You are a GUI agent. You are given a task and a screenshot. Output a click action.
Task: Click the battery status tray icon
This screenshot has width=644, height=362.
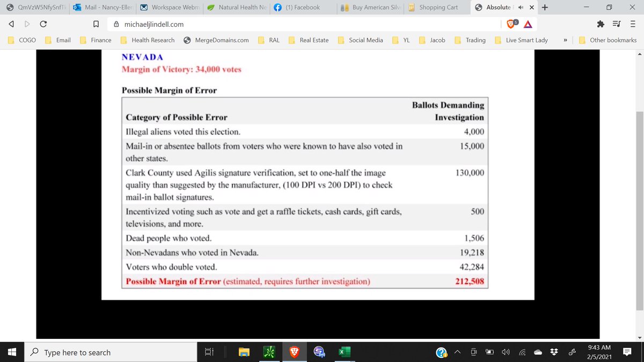pos(489,352)
